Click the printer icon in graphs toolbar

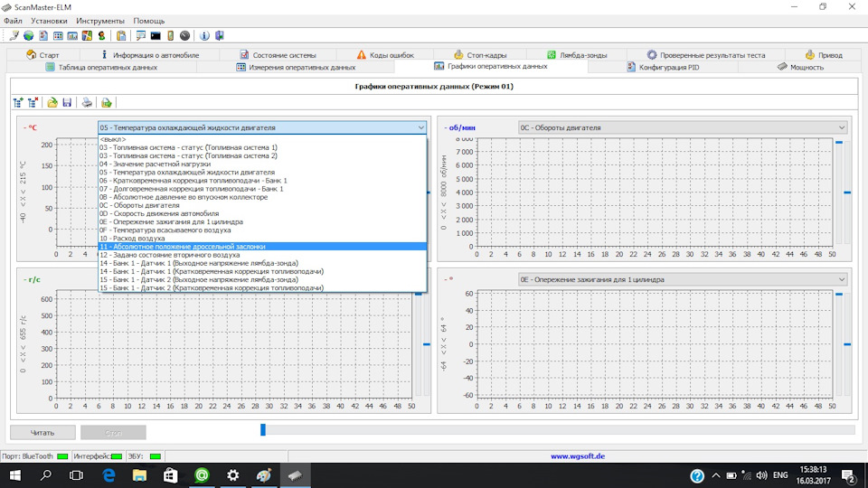pos(87,103)
